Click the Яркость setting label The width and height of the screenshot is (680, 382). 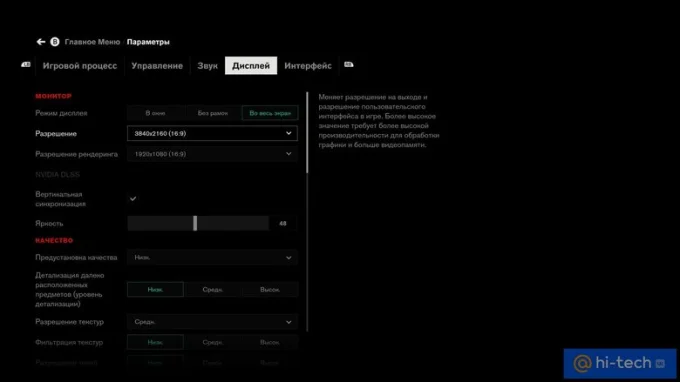[49, 224]
